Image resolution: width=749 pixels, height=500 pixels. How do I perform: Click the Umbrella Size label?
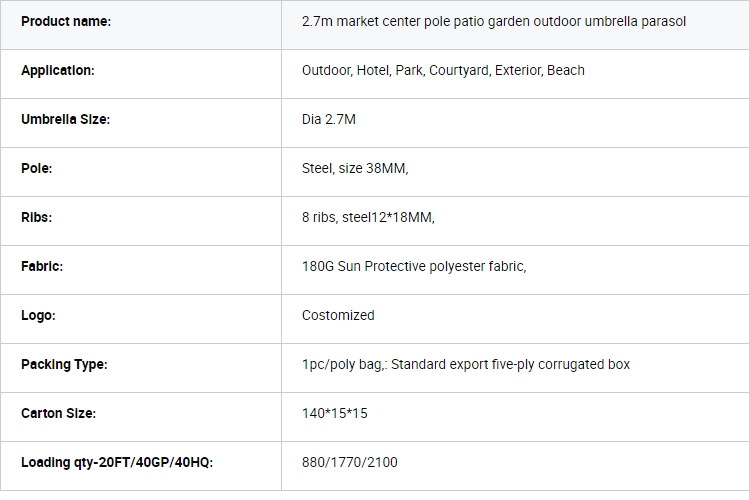65,119
